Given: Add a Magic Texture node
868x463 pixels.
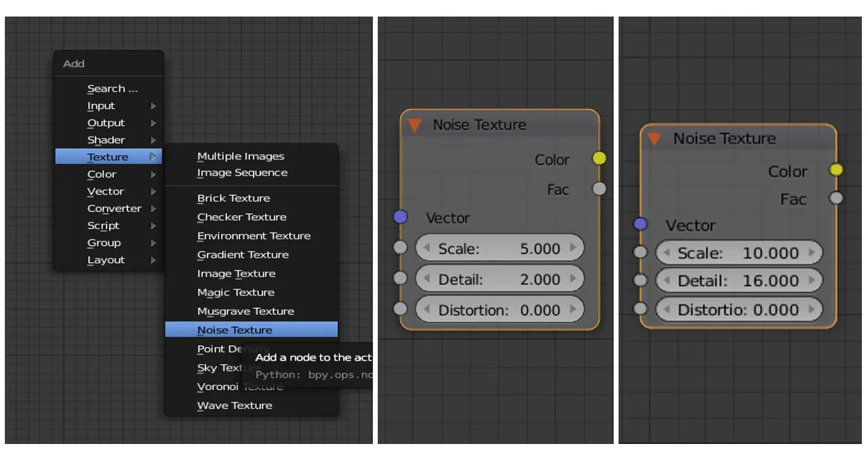Looking at the screenshot, I should click(251, 292).
